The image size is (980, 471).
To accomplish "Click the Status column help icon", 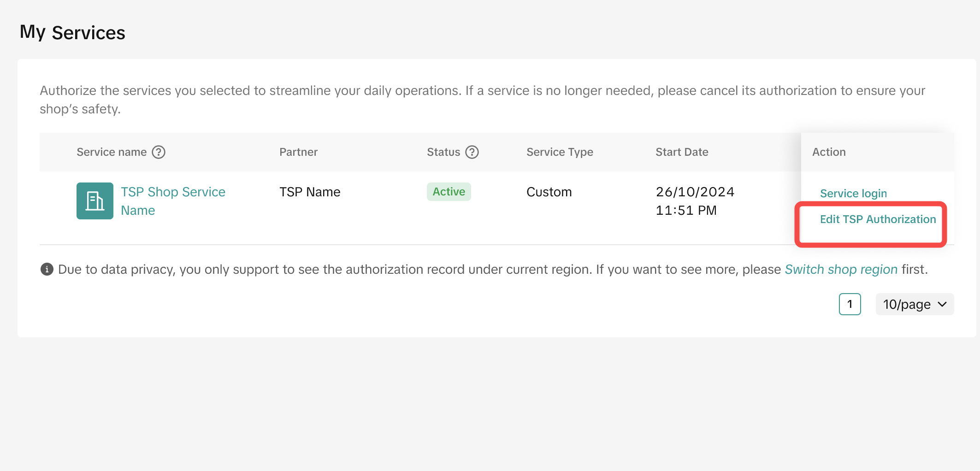I will click(472, 152).
